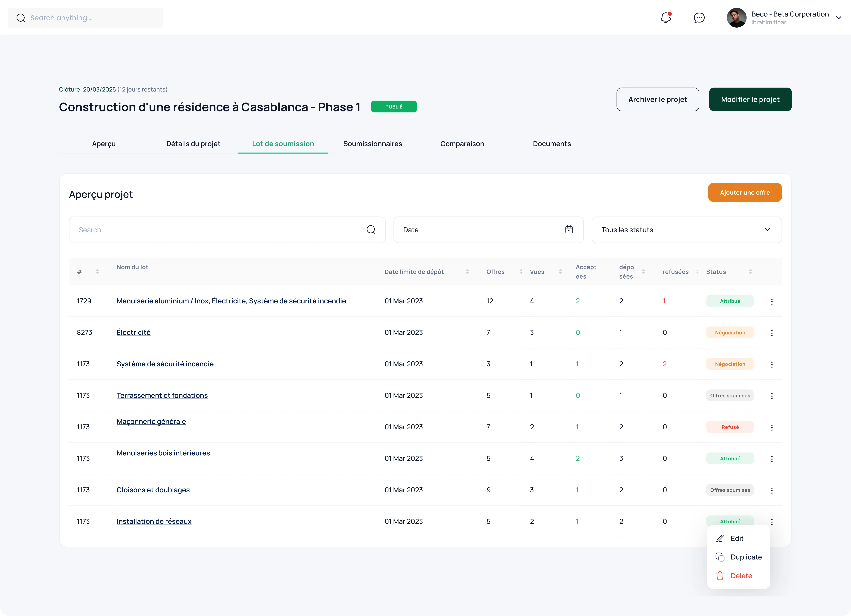Sort the table by Date limite de dépôt
Screen dimensions: 851x616
pos(467,271)
